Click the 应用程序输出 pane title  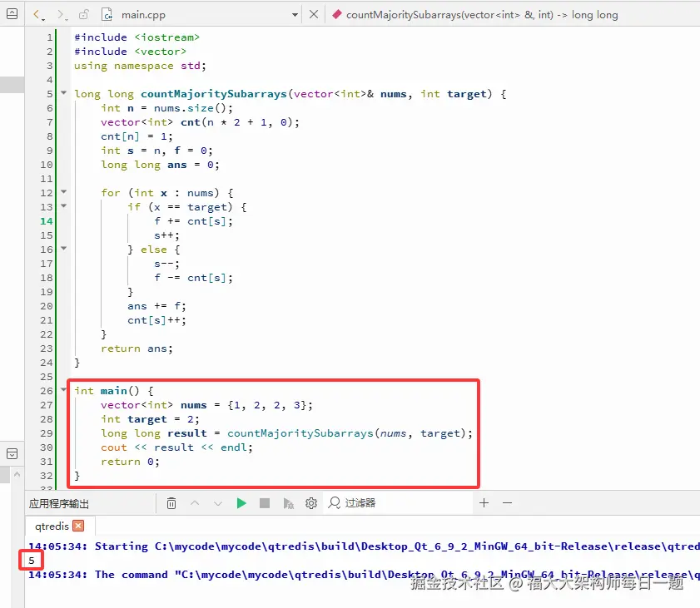(59, 504)
